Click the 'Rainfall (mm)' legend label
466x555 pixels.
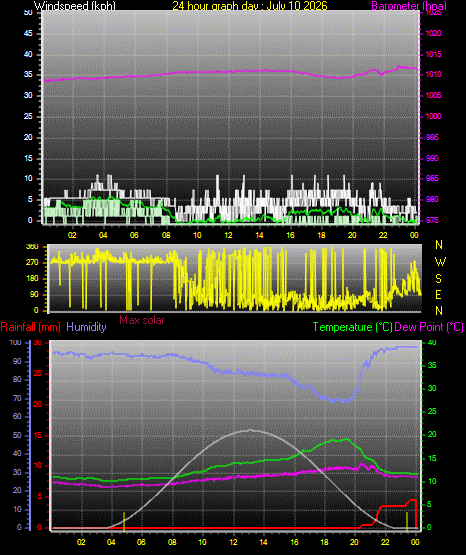click(x=30, y=327)
